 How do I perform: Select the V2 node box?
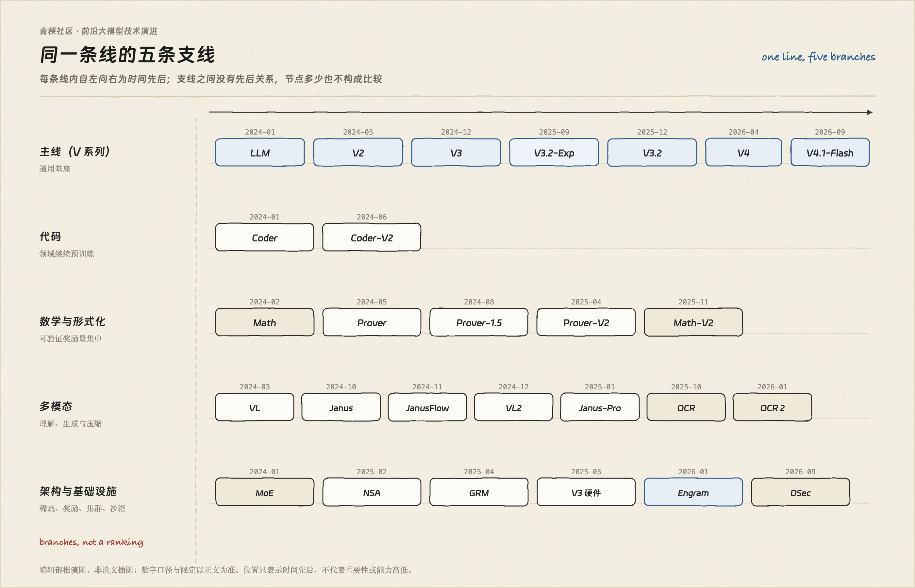pos(358,152)
